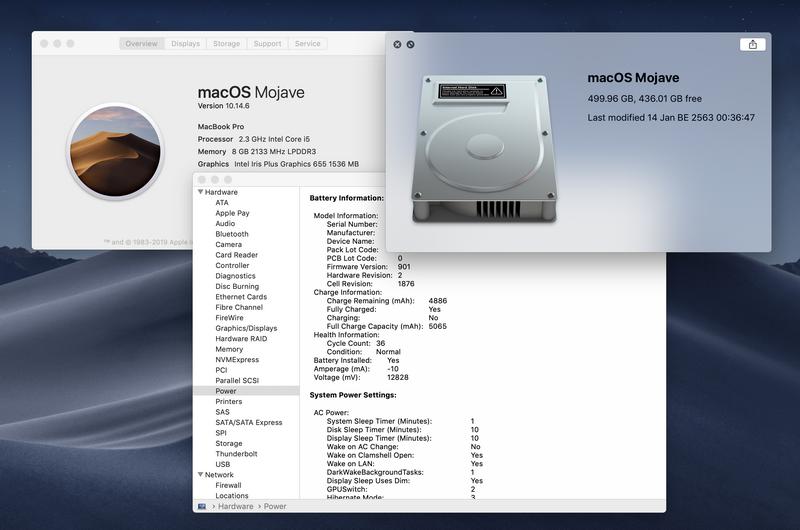Click the System Power Settings heading

click(x=353, y=395)
